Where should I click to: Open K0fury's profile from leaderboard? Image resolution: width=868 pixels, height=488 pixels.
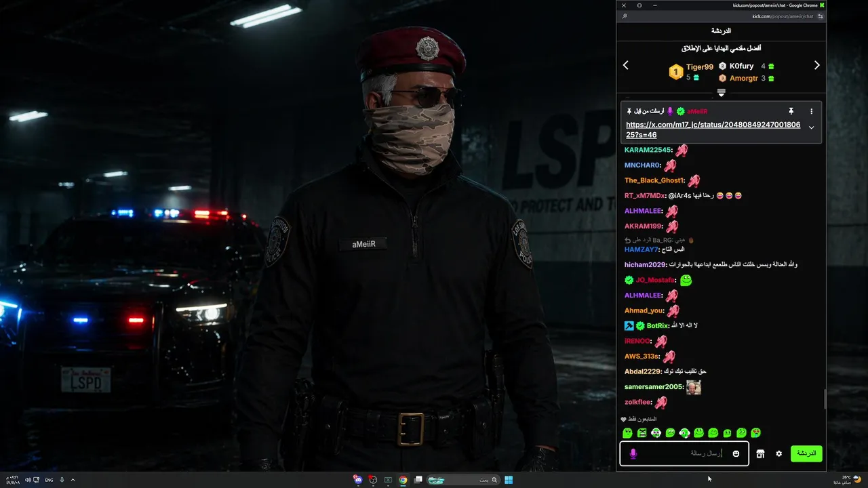click(742, 66)
